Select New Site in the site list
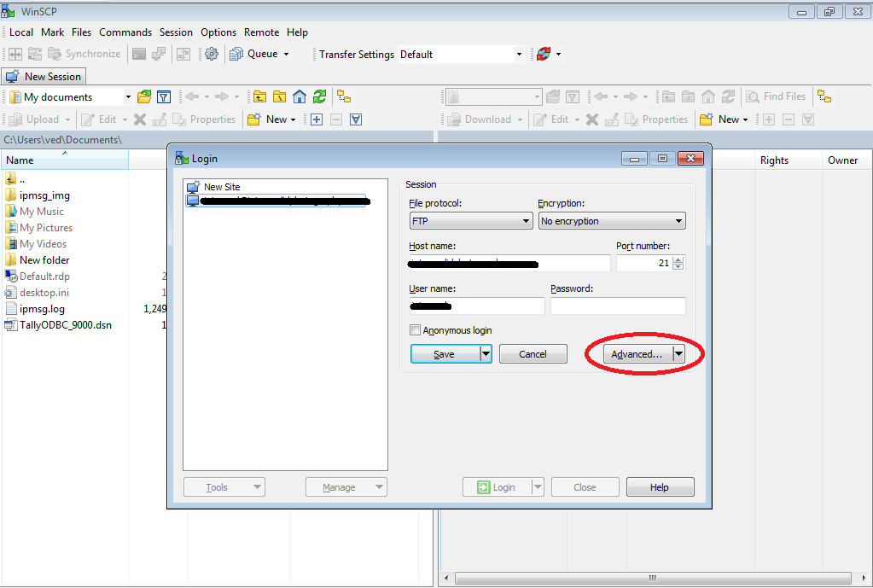 [222, 187]
